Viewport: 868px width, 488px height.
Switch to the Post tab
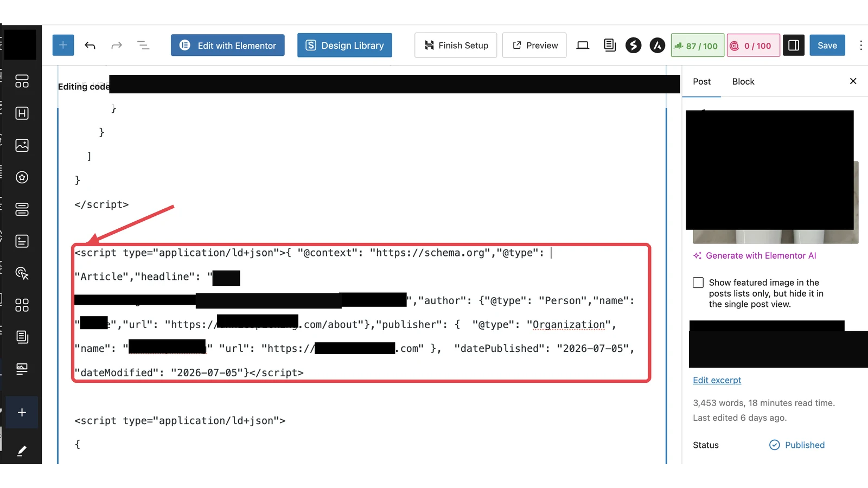coord(701,81)
